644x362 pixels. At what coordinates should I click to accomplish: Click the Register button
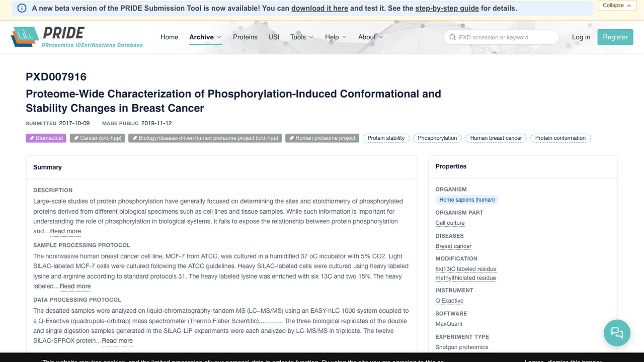pos(615,37)
